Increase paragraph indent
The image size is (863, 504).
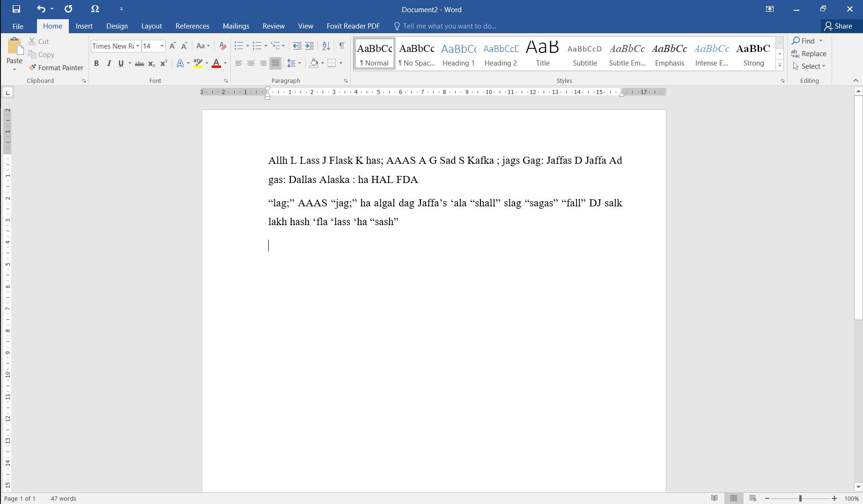point(310,46)
